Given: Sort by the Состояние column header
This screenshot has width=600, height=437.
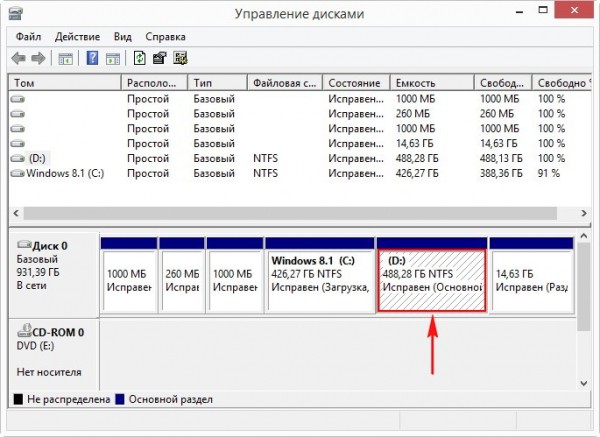Looking at the screenshot, I should click(356, 83).
